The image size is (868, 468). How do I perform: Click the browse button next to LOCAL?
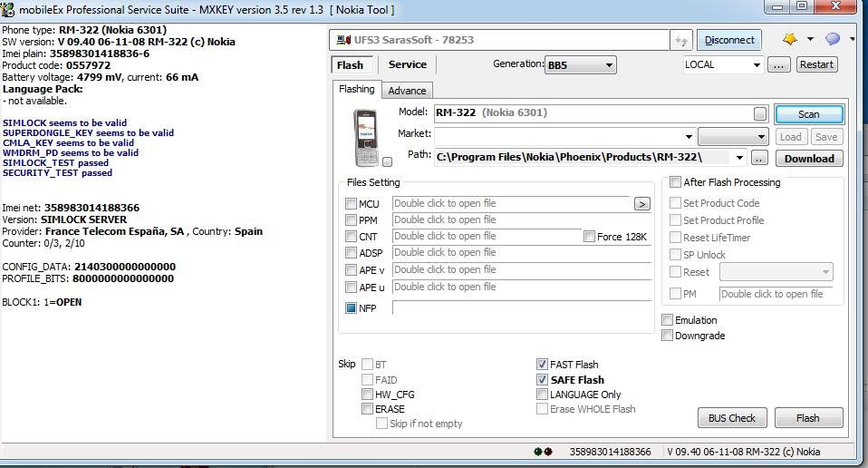tap(778, 65)
